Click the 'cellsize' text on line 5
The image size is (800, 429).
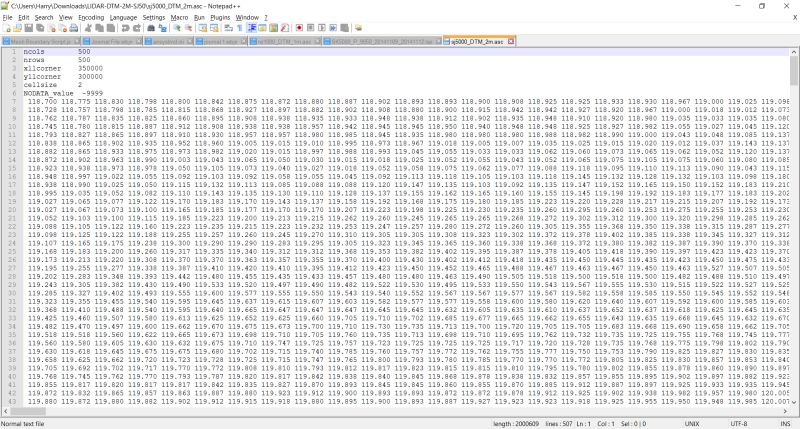coord(40,85)
